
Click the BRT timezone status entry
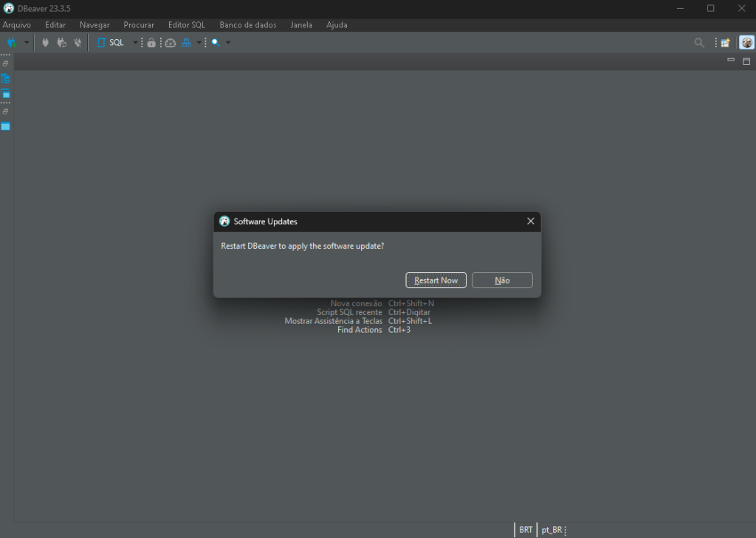coord(526,530)
